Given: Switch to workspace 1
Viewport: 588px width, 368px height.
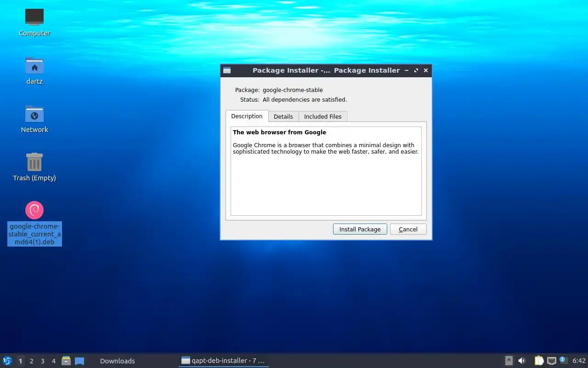Looking at the screenshot, I should [20, 361].
